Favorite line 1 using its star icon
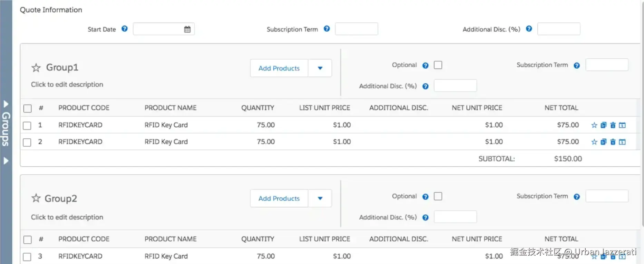Screen dimensions: 644x264 click(594, 125)
